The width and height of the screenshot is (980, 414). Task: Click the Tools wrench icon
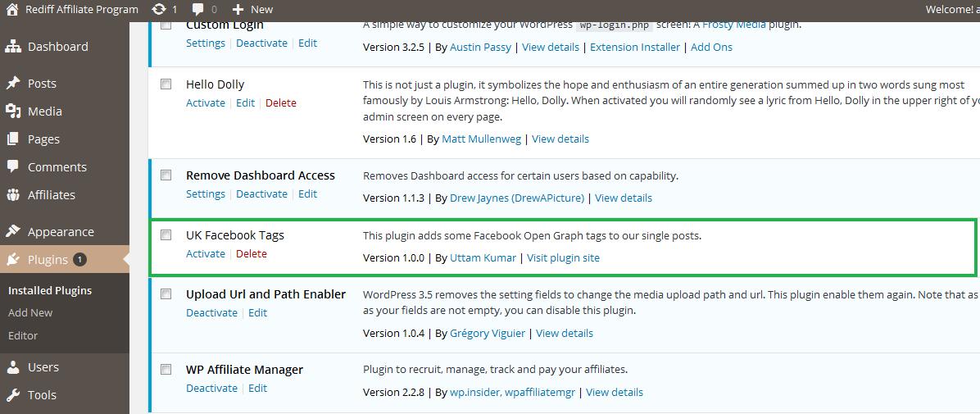point(12,394)
